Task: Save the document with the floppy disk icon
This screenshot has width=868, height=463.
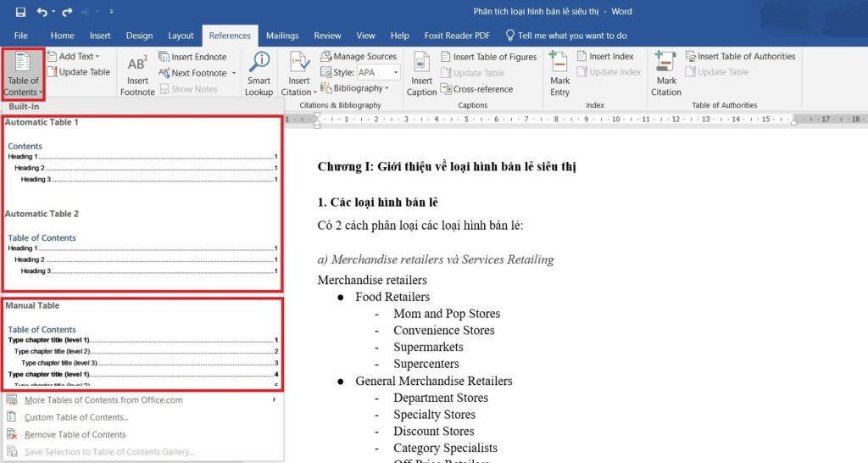Action: point(20,12)
